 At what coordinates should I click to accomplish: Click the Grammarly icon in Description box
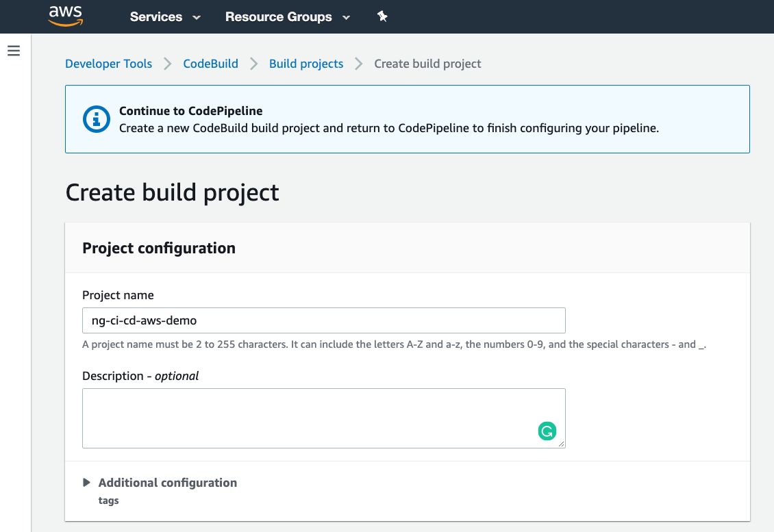click(547, 431)
